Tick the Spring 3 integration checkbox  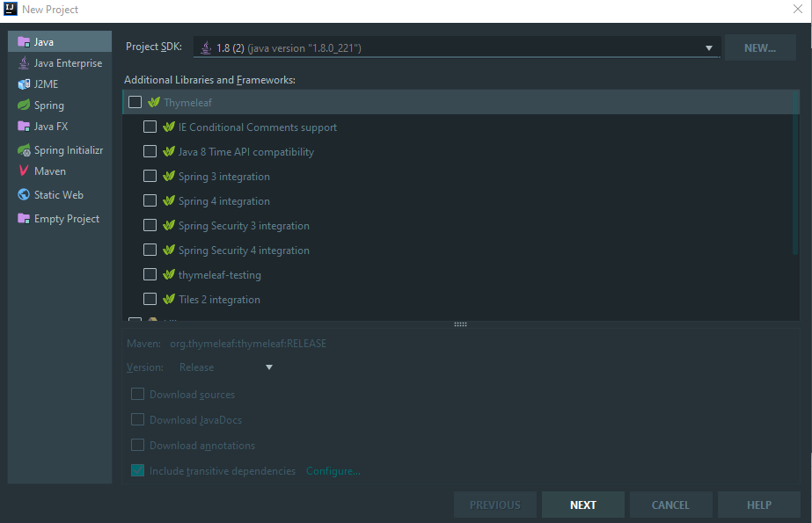(x=150, y=176)
